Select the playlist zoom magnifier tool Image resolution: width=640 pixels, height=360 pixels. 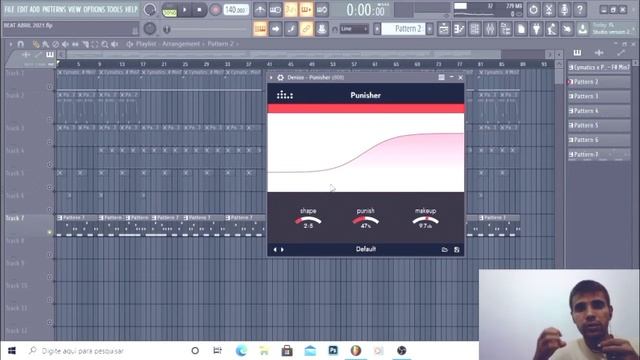(105, 44)
